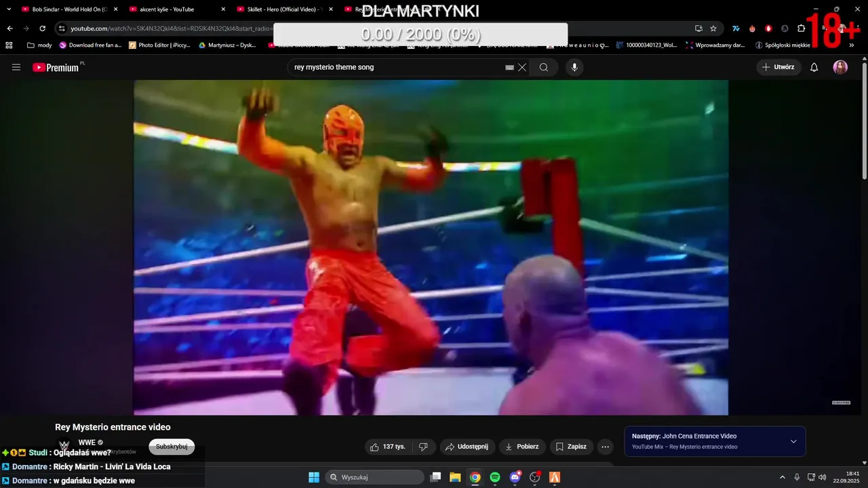This screenshot has width=868, height=488.
Task: Open File Explorer from the taskbar
Action: tap(455, 477)
